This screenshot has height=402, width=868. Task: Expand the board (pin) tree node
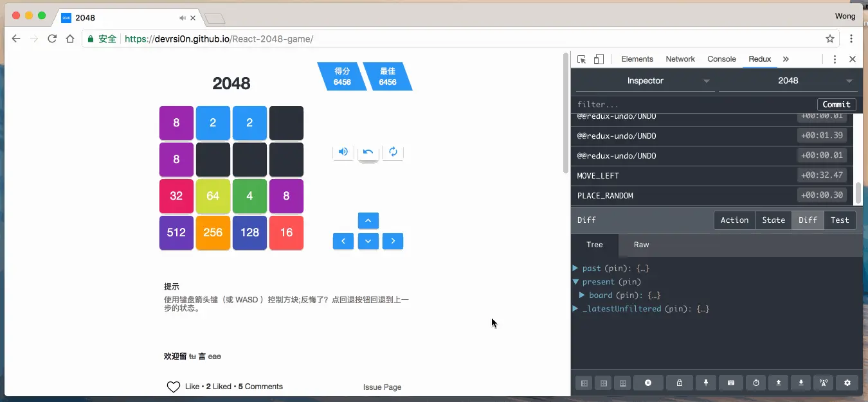pos(583,295)
